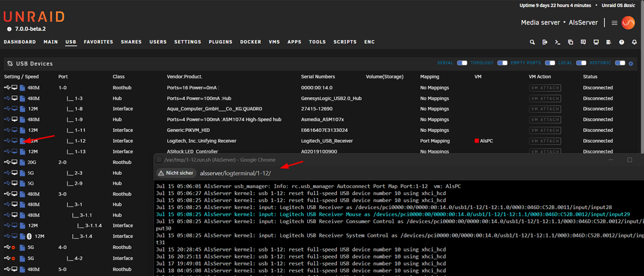Click VM Attach for port 1-3

(545, 98)
